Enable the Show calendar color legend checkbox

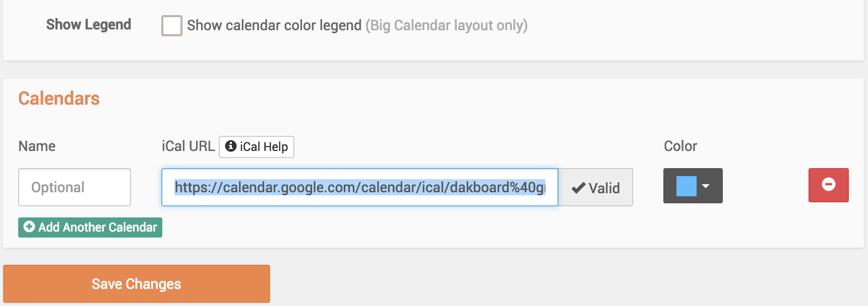click(x=171, y=26)
